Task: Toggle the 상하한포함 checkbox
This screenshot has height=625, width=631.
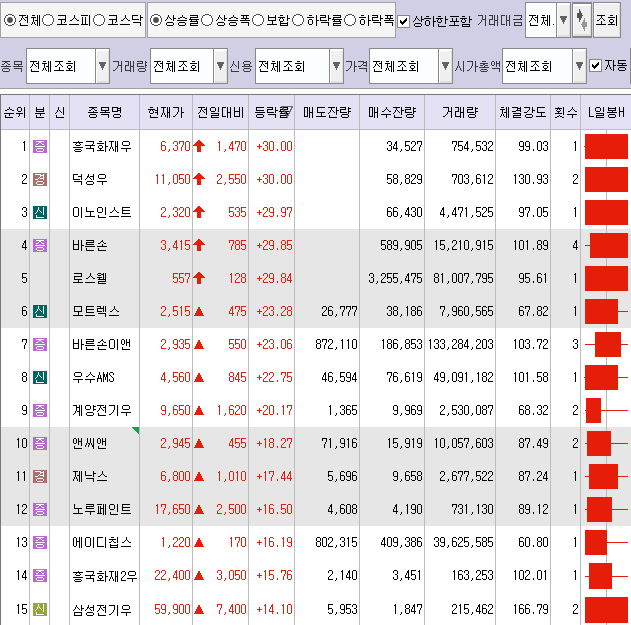Action: pos(403,21)
